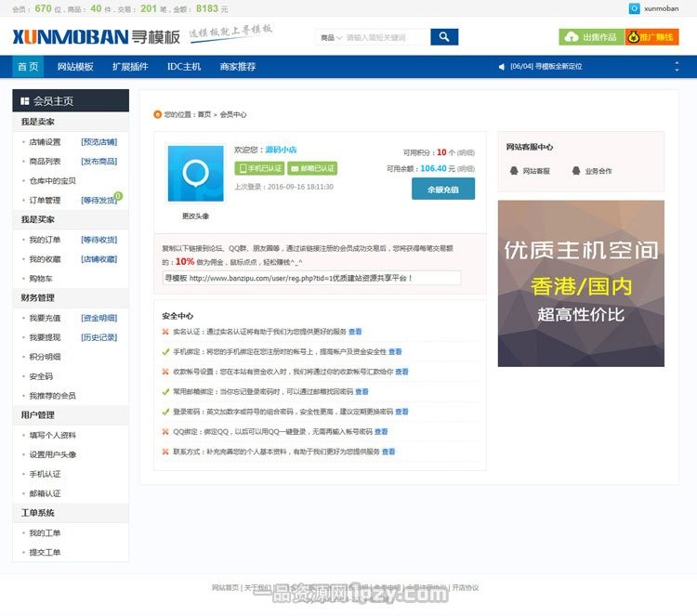The height and width of the screenshot is (616, 697).
Task: Click the xunmoban user avatar icon
Action: [635, 8]
